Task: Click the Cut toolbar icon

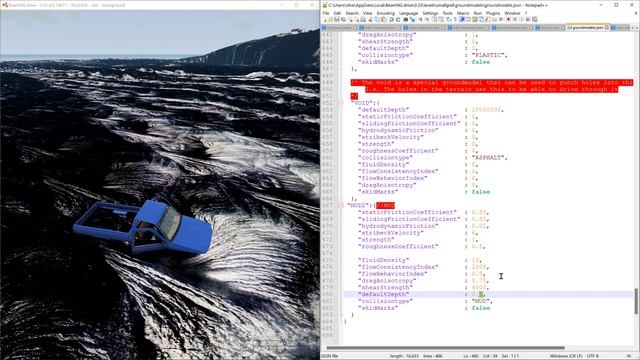Action: (370, 19)
